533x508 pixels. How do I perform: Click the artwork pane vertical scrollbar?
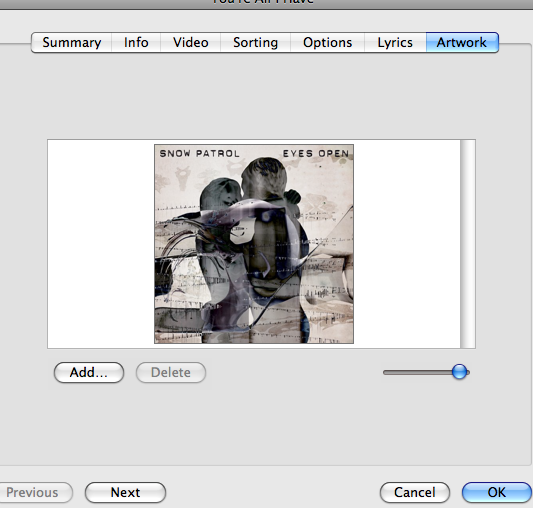(x=468, y=244)
